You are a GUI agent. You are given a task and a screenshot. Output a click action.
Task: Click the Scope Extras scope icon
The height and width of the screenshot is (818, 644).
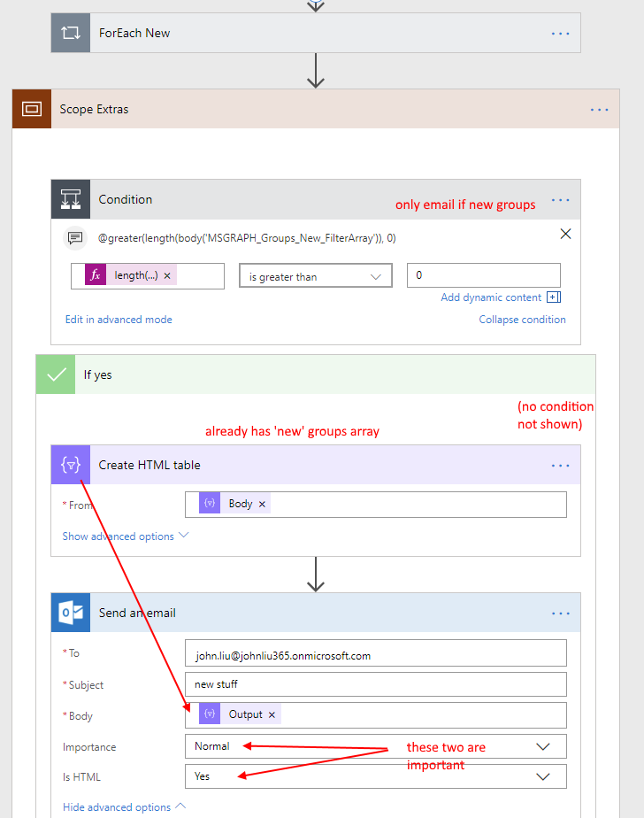point(32,109)
